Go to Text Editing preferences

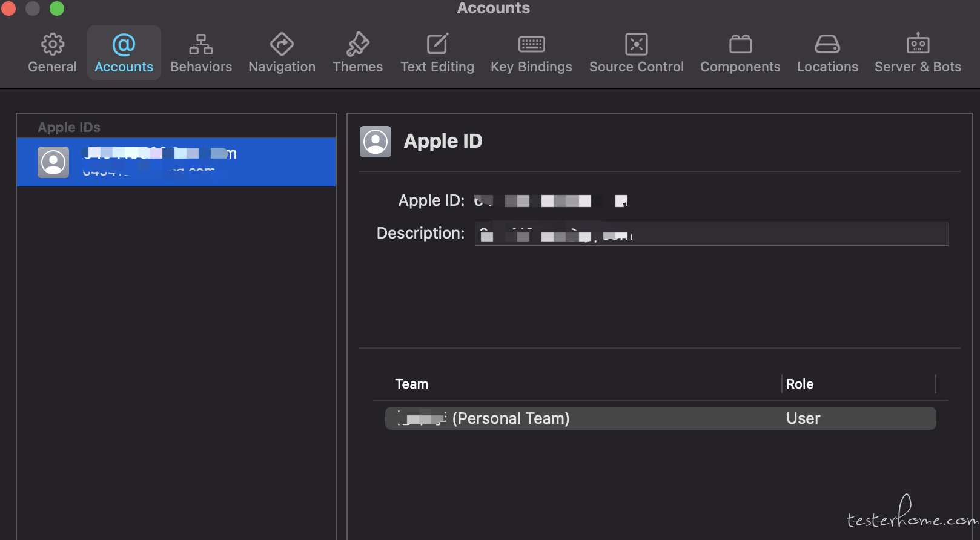point(437,53)
